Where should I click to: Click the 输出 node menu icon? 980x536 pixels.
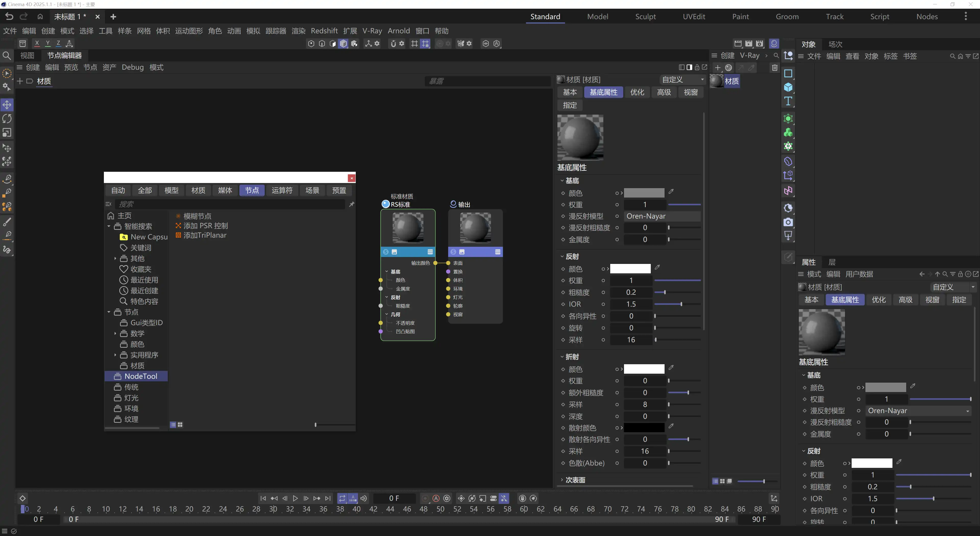[498, 252]
